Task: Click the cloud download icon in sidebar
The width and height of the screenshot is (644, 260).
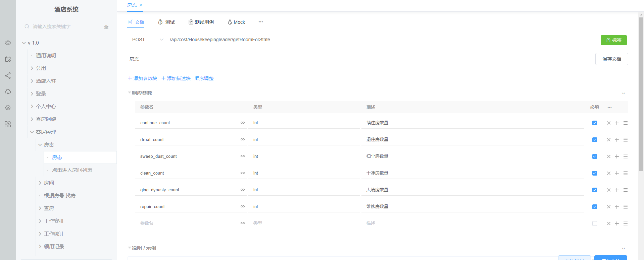Action: pyautogui.click(x=8, y=92)
